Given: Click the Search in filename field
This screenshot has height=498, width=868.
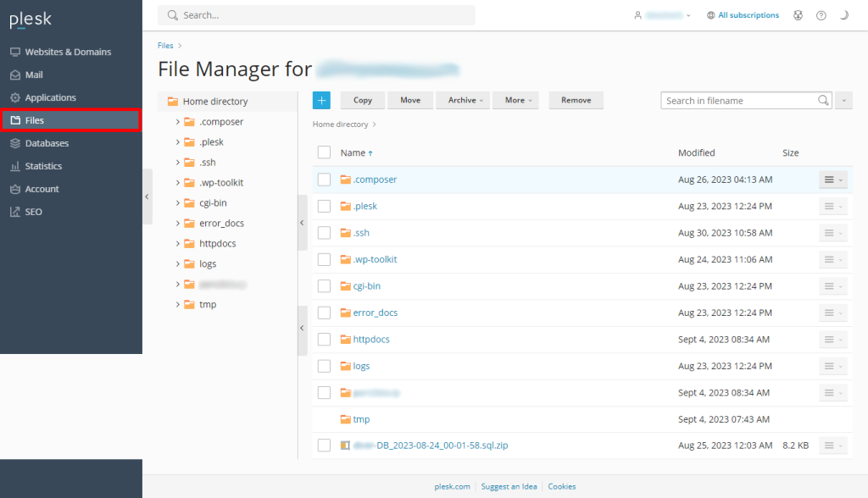Looking at the screenshot, I should click(x=737, y=100).
